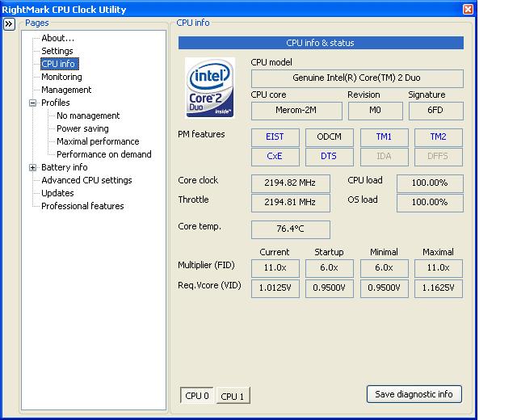Image resolution: width=517 pixels, height=420 pixels.
Task: Click the Startup multiplier 6.0x value
Action: (329, 268)
